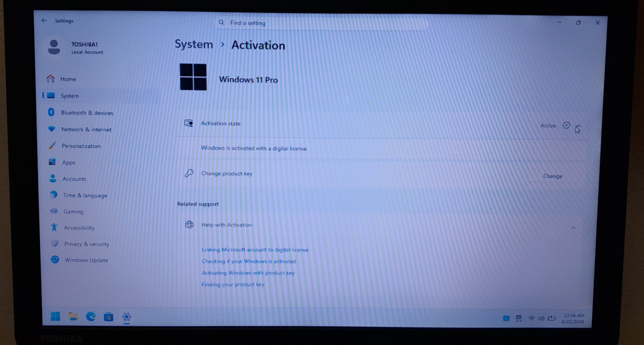Click the Accessibility figure icon
The height and width of the screenshot is (345, 644).
[54, 227]
